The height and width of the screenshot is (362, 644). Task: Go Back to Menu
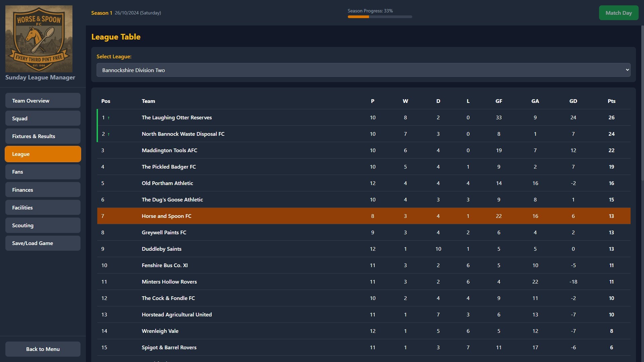click(43, 349)
